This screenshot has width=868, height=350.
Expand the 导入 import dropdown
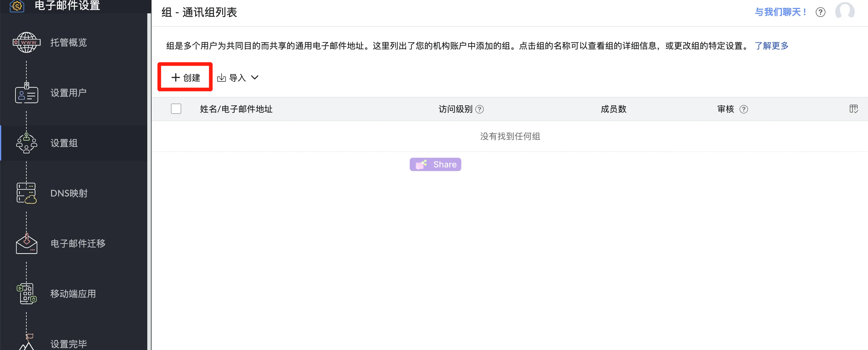(x=238, y=78)
